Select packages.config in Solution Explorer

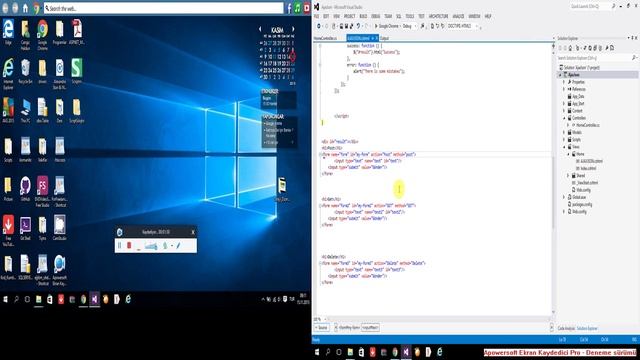[x=582, y=204]
